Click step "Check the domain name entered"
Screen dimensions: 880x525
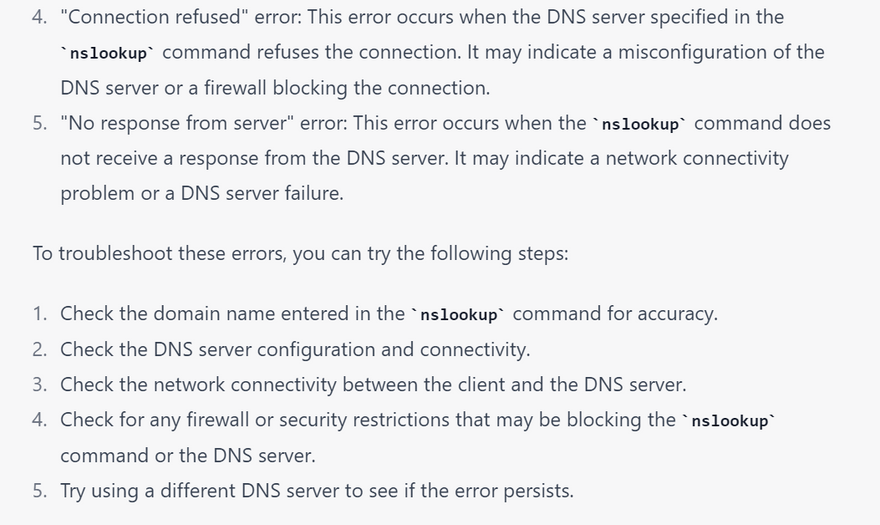pyautogui.click(x=232, y=313)
